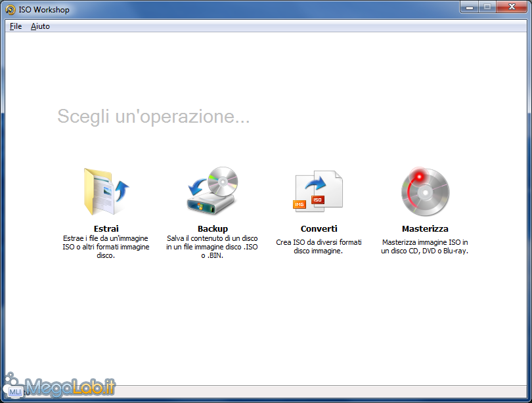Viewport: 532px width, 403px height.
Task: Click the Converti label
Action: coord(319,229)
